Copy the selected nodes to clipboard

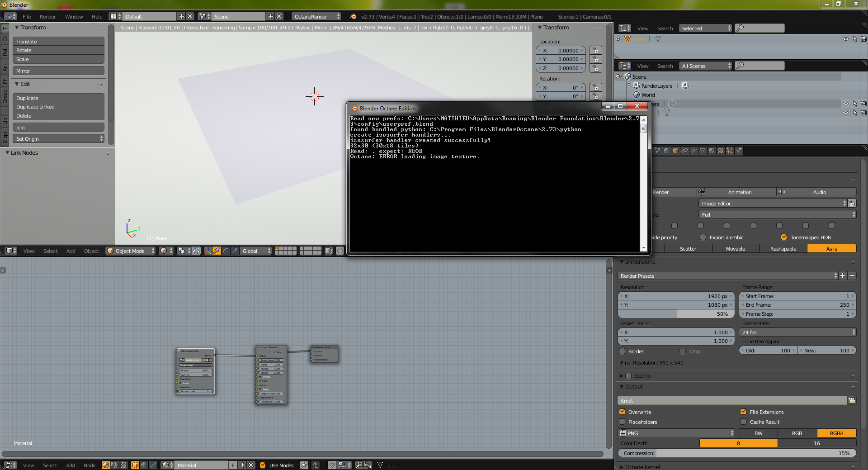[359, 465]
